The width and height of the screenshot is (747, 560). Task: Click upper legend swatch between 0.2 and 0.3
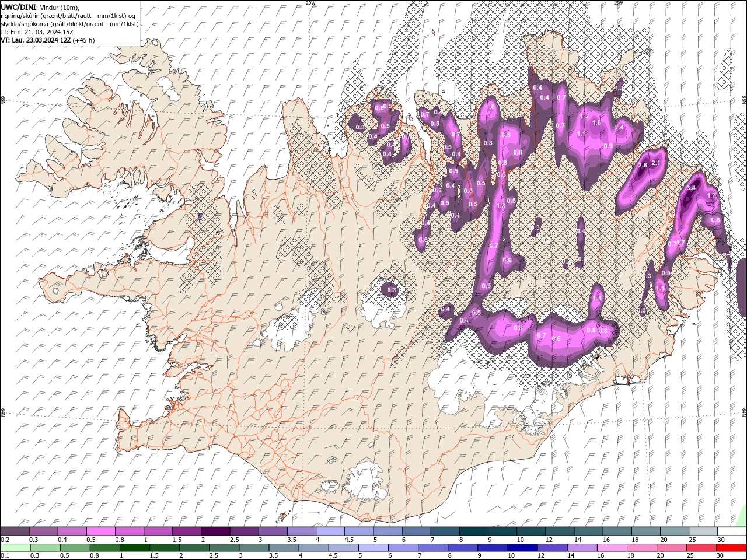(15, 531)
